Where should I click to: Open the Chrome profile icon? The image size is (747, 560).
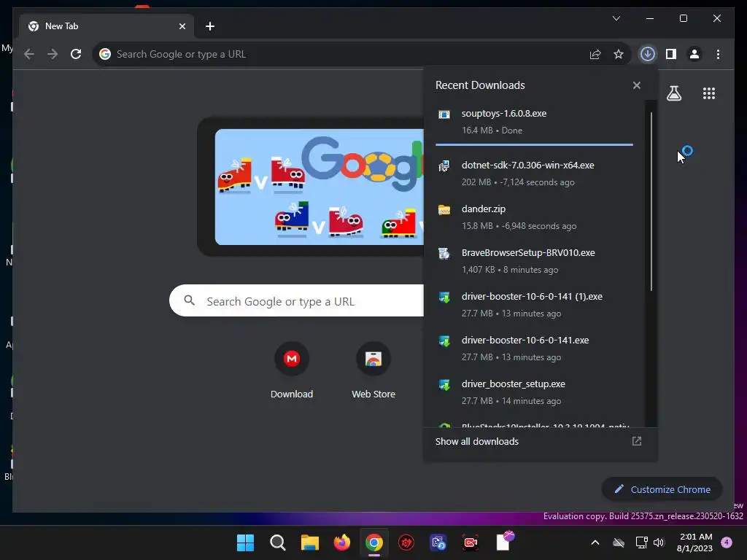(694, 54)
